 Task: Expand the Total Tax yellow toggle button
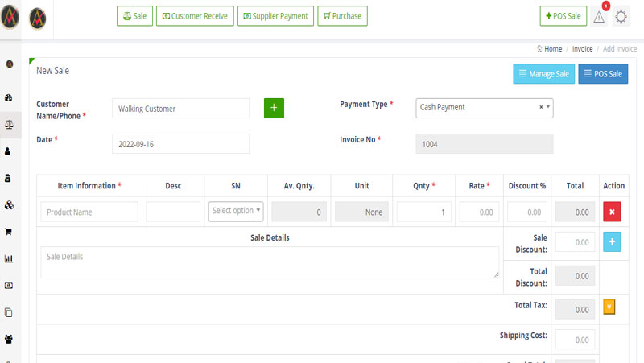pos(609,307)
